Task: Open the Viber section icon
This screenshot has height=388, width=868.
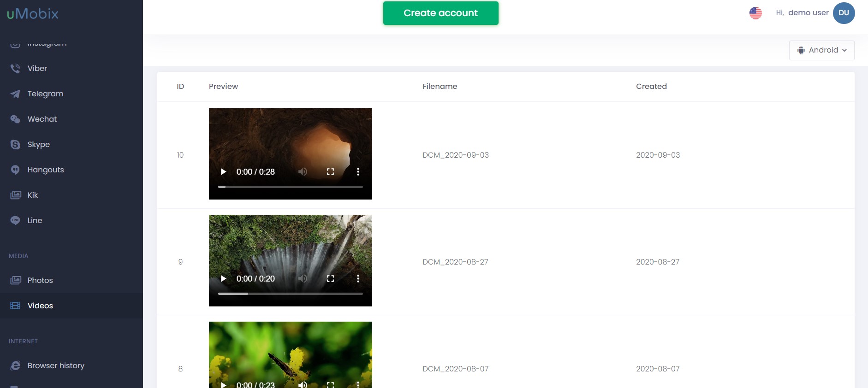Action: tap(15, 68)
